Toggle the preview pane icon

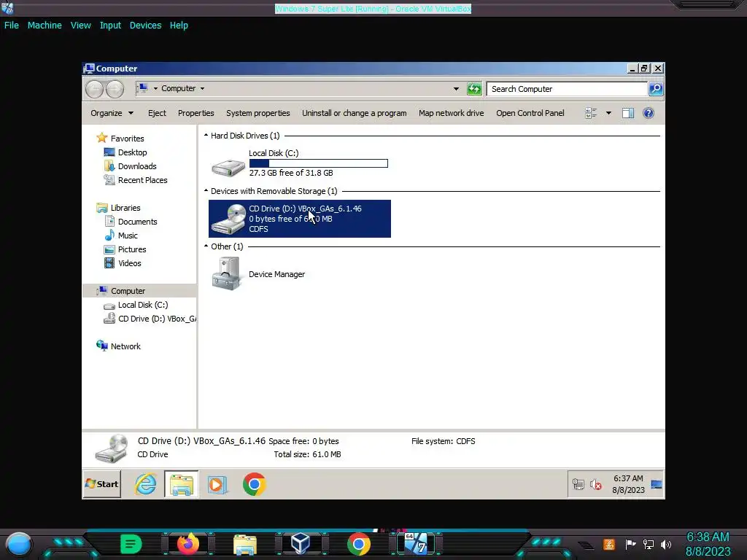click(x=628, y=113)
